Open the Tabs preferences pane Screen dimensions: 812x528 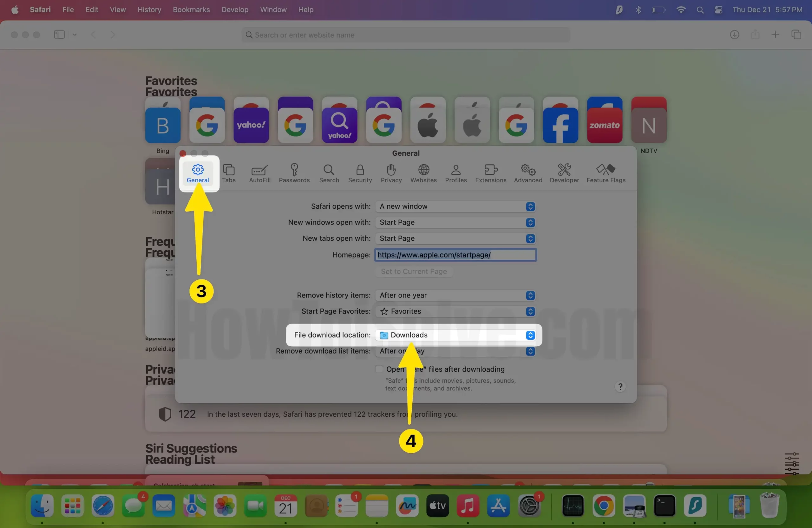click(x=229, y=173)
